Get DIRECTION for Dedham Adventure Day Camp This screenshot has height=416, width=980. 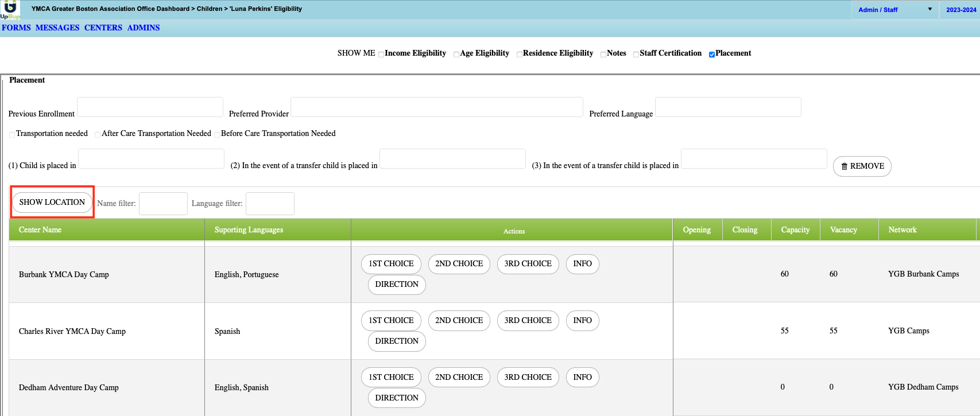[x=397, y=398]
